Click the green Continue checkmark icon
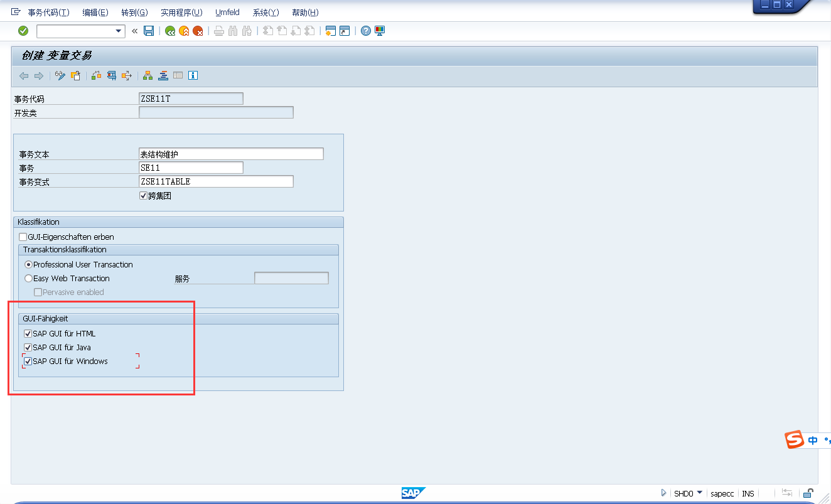Viewport: 831px width, 504px height. coord(23,30)
